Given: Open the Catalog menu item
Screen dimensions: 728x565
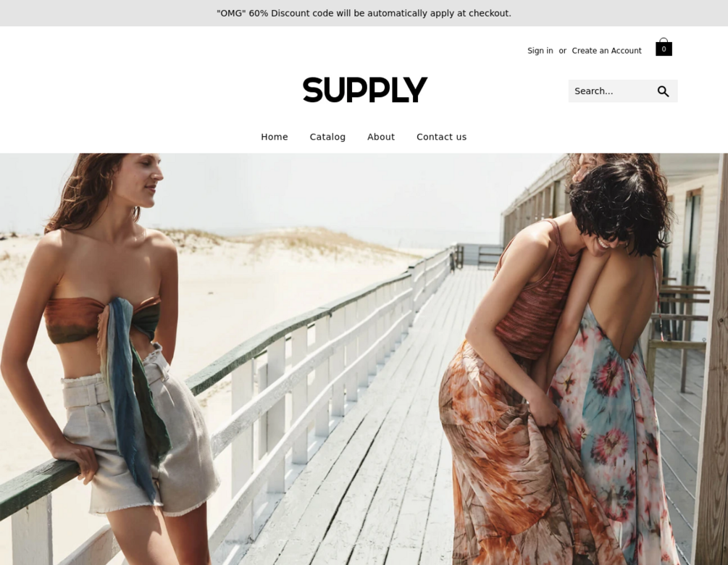Looking at the screenshot, I should (x=327, y=137).
